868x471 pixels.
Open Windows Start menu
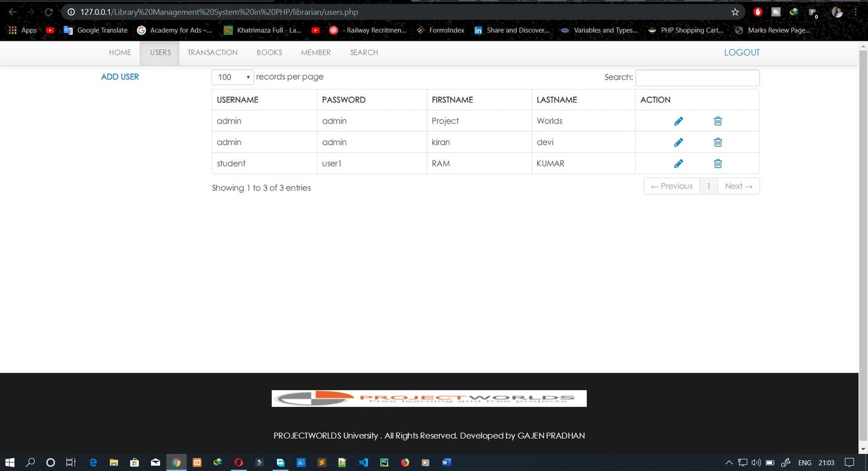[10, 462]
